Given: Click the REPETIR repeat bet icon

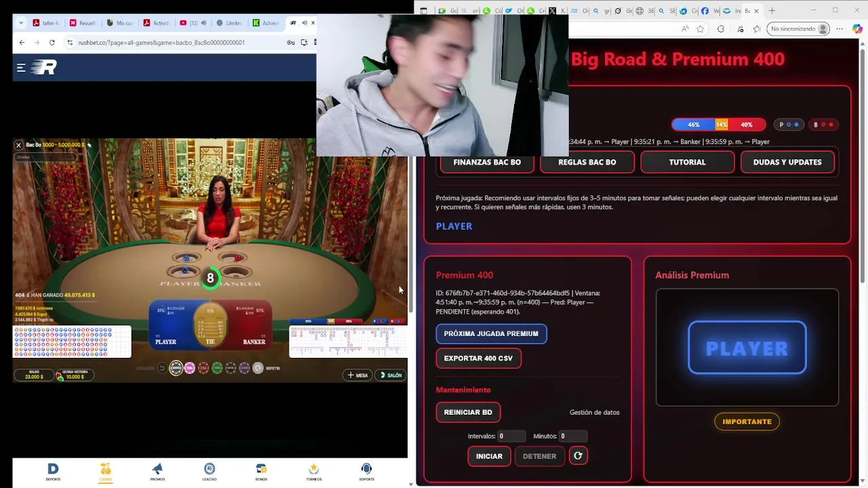Looking at the screenshot, I should tap(258, 368).
